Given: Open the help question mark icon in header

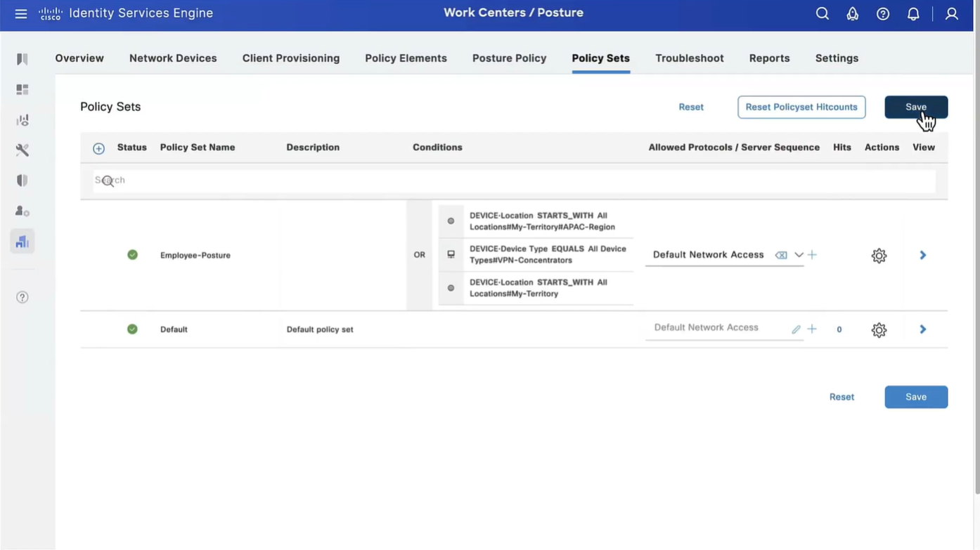Looking at the screenshot, I should pyautogui.click(x=883, y=14).
